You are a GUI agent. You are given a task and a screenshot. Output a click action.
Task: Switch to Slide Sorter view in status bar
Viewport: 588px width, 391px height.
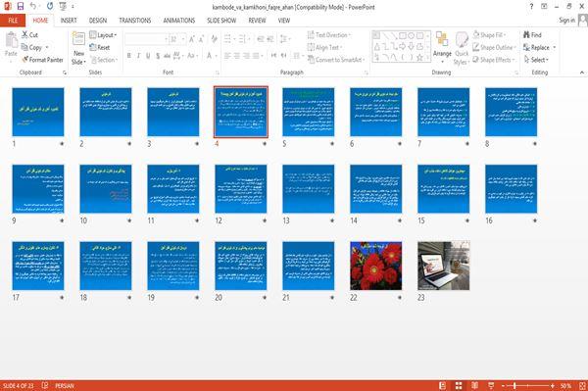click(459, 386)
